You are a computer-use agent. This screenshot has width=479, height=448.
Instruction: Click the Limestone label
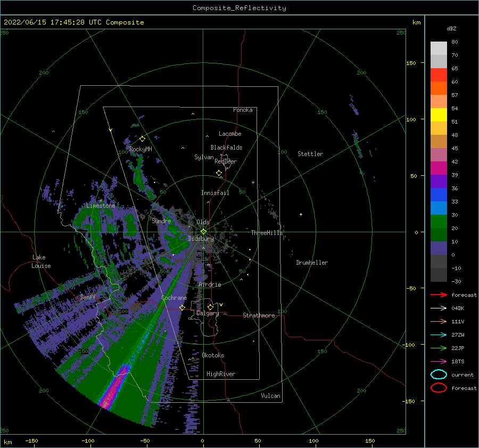(101, 206)
